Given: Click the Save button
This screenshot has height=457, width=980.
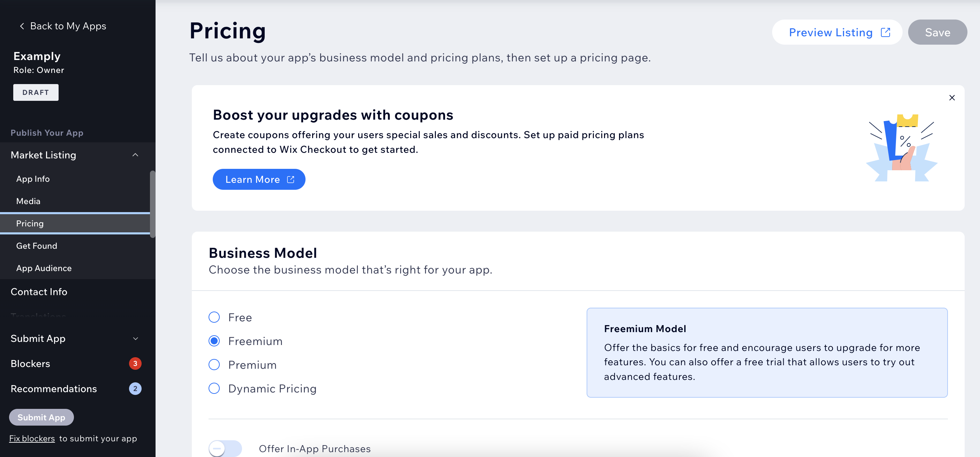Looking at the screenshot, I should click(x=937, y=32).
